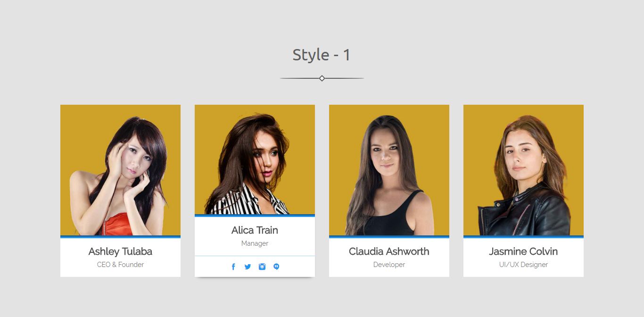Click the Developer title under Claudia Ashworth
Viewport: 644px width, 317px height.
pos(389,265)
